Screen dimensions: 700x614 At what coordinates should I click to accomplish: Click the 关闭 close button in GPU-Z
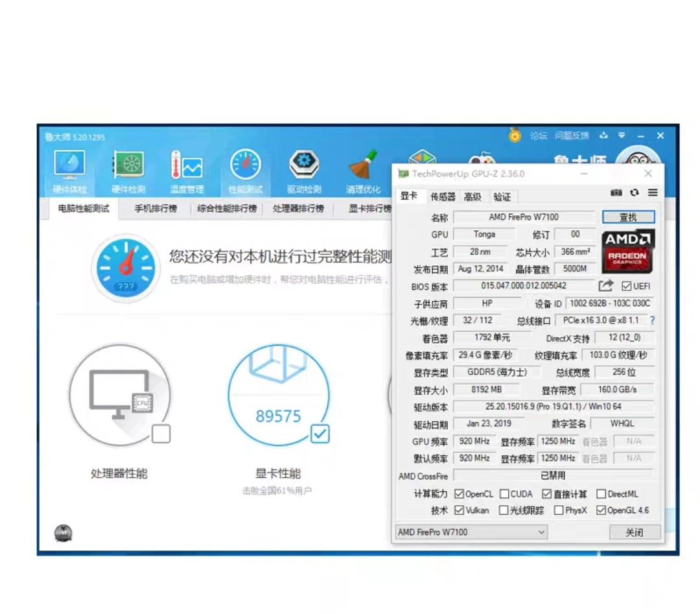pos(635,532)
